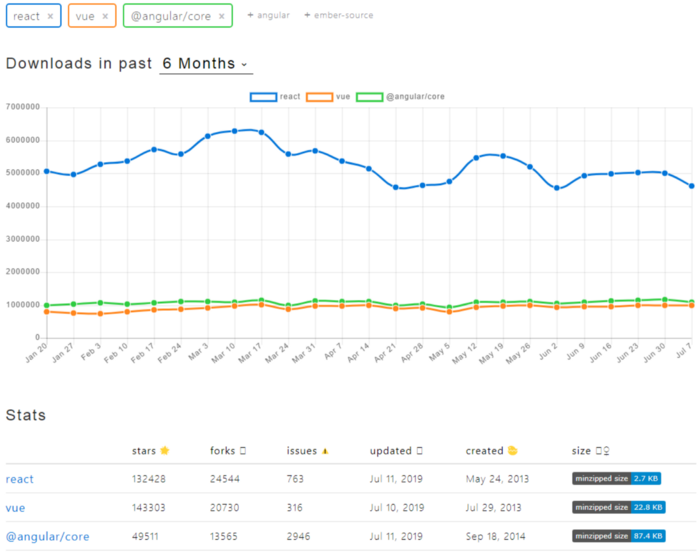Remove the react package tag

50,16
